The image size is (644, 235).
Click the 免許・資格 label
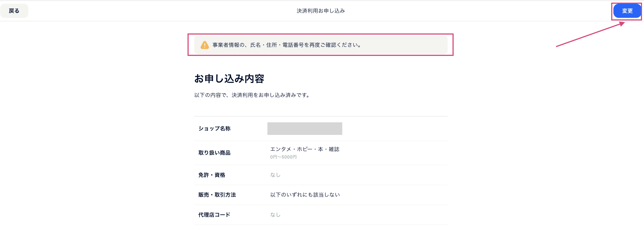(x=212, y=175)
